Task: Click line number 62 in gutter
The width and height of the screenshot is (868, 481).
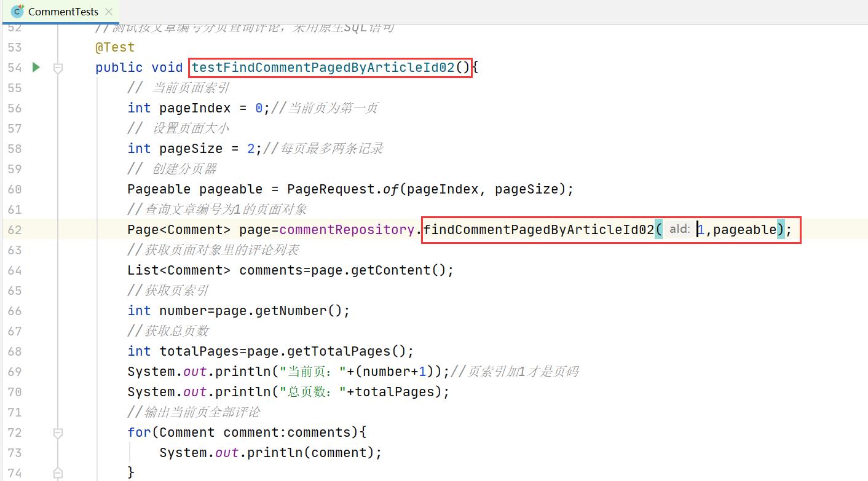Action: tap(15, 230)
